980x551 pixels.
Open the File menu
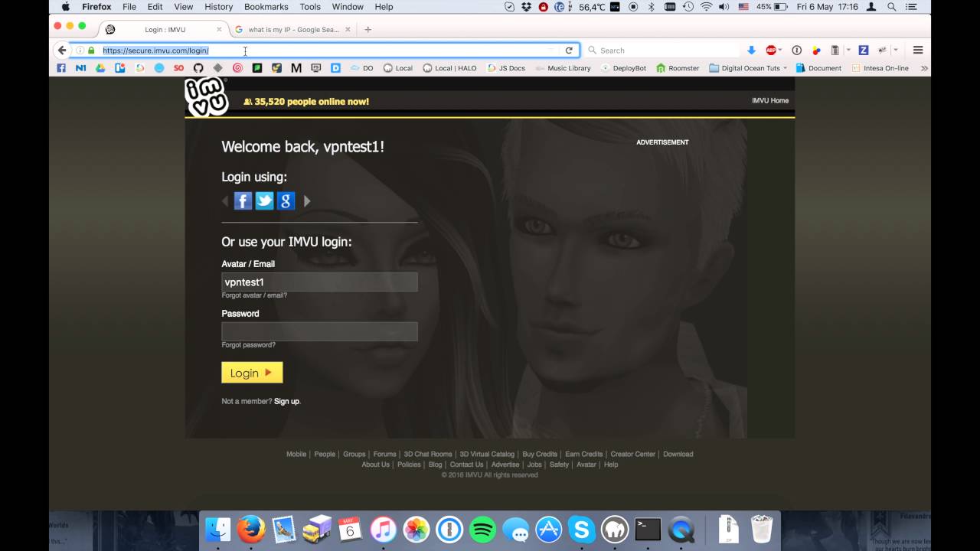point(129,7)
